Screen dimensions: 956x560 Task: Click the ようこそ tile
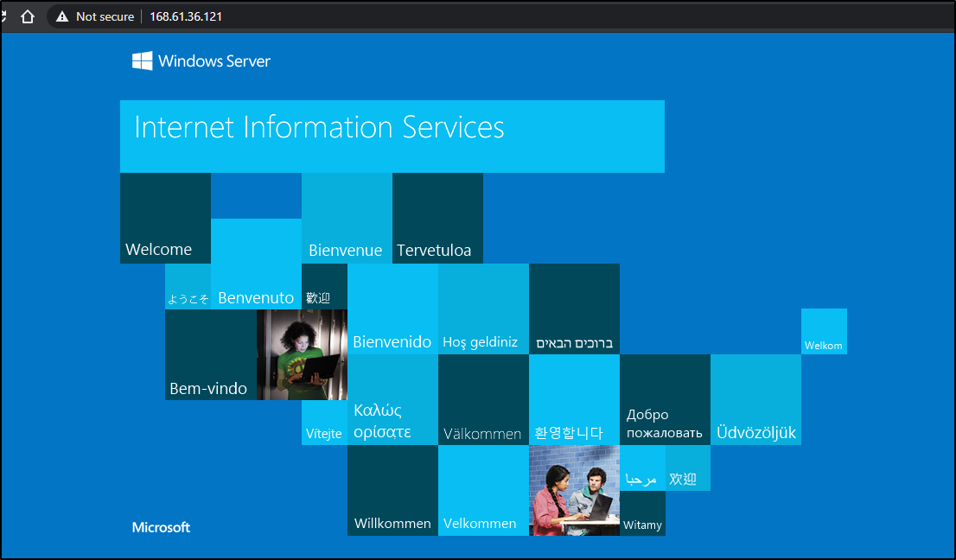188,286
